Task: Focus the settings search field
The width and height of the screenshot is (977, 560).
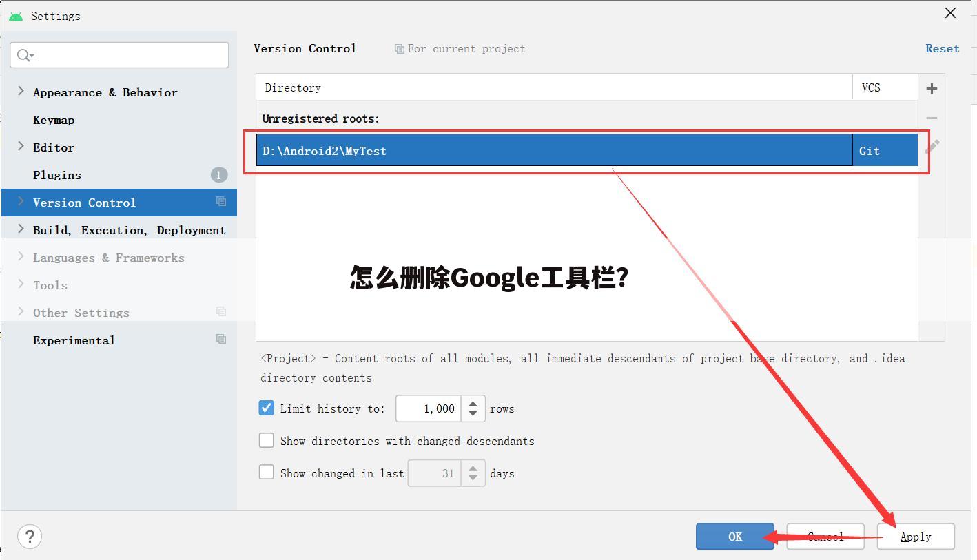Action: 119,55
